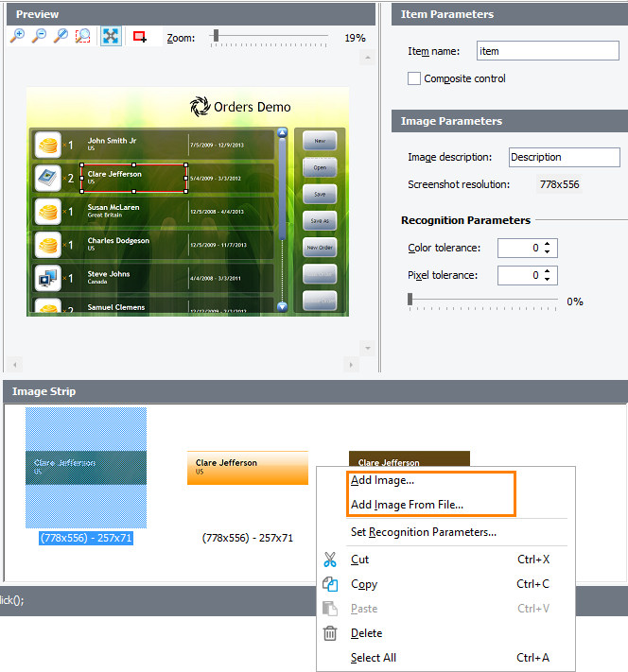Select the brown Clare Jefferson thumbnail
This screenshot has width=628, height=672.
pyautogui.click(x=410, y=458)
